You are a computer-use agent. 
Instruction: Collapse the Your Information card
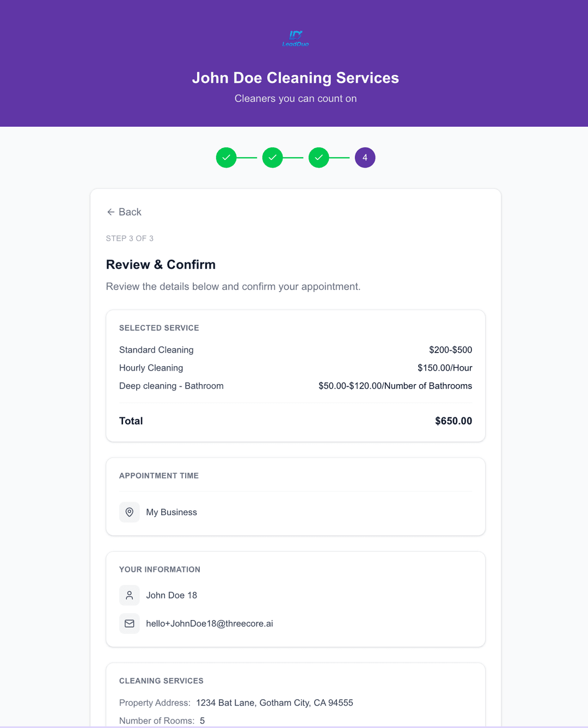coord(160,569)
